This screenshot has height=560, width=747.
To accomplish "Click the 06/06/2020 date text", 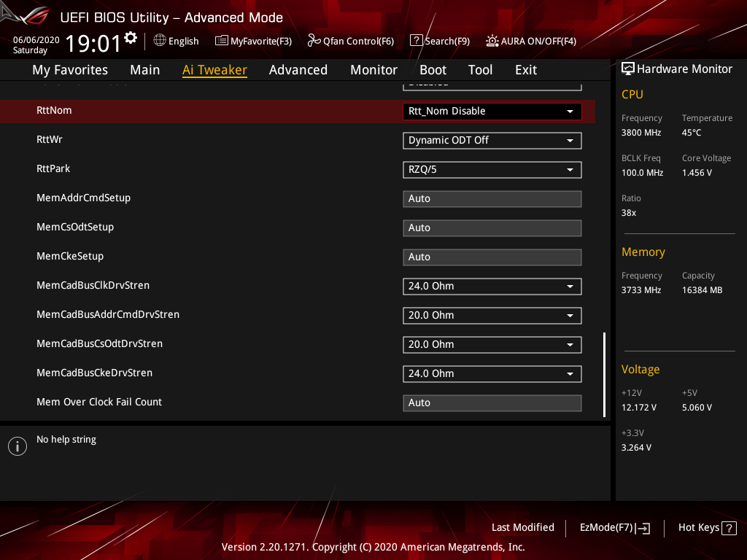I will point(36,40).
